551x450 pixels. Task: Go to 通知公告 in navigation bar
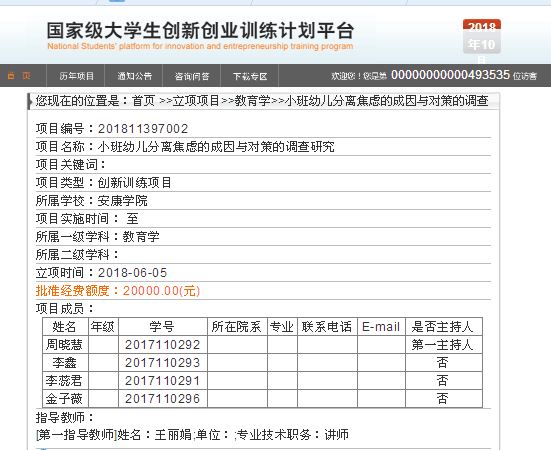click(x=134, y=76)
